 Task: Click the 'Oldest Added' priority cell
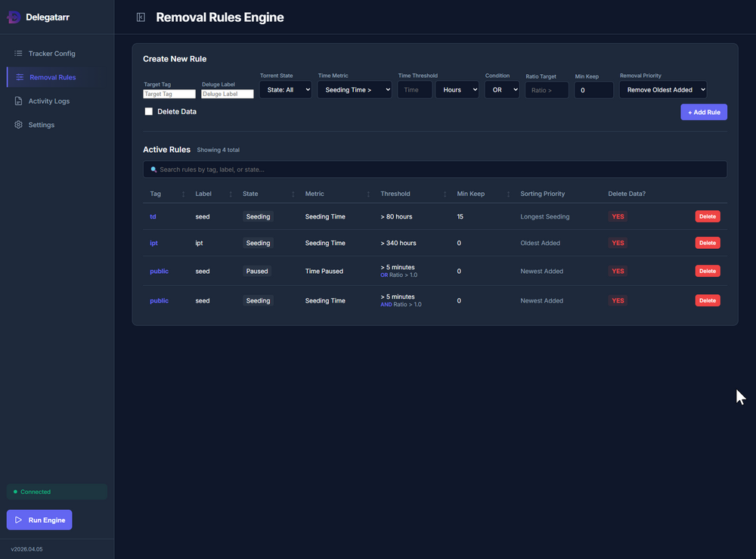pyautogui.click(x=540, y=243)
